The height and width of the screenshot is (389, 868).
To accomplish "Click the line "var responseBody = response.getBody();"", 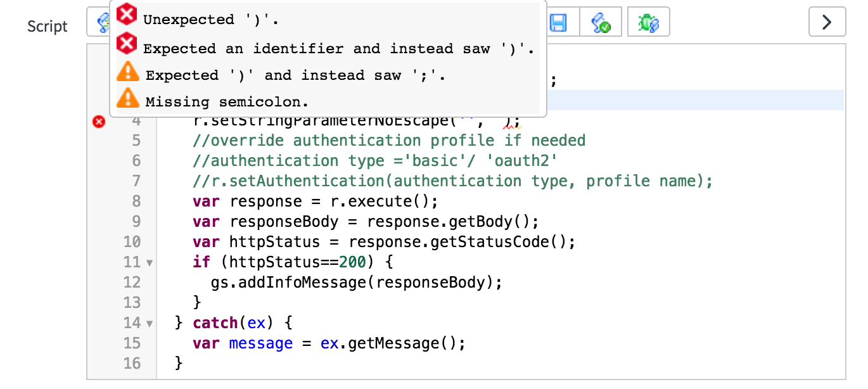I will click(366, 222).
